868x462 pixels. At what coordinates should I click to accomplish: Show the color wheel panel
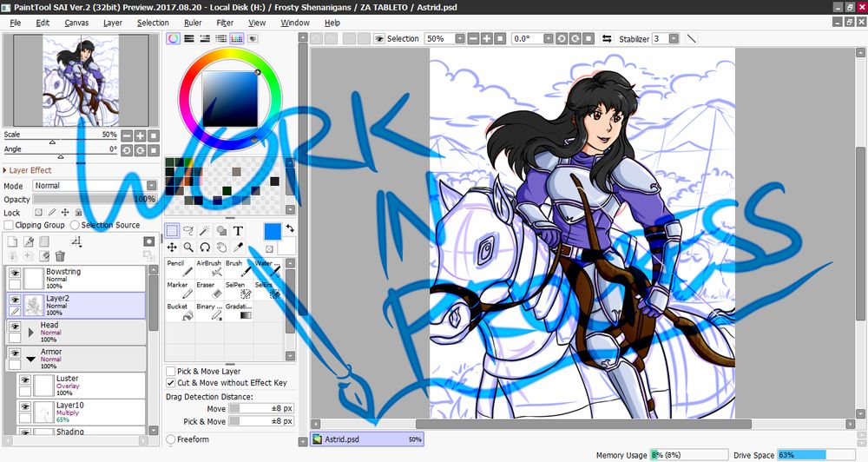pyautogui.click(x=174, y=39)
